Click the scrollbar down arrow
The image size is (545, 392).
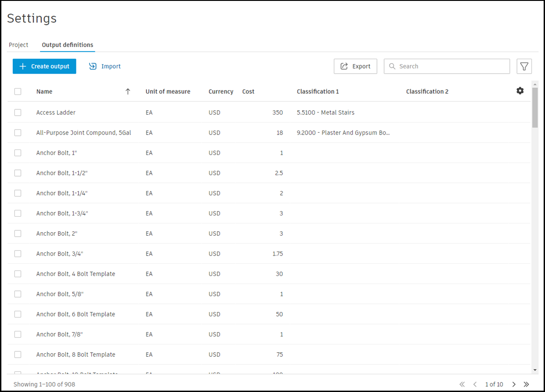[535, 370]
